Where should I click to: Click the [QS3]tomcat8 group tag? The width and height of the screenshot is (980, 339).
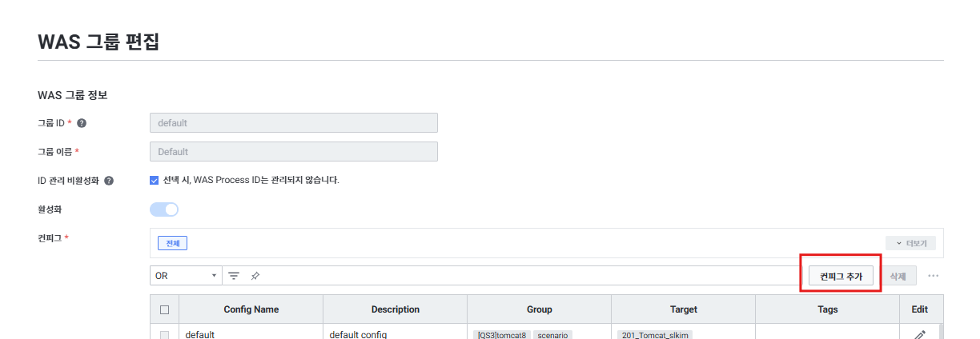coord(502,335)
